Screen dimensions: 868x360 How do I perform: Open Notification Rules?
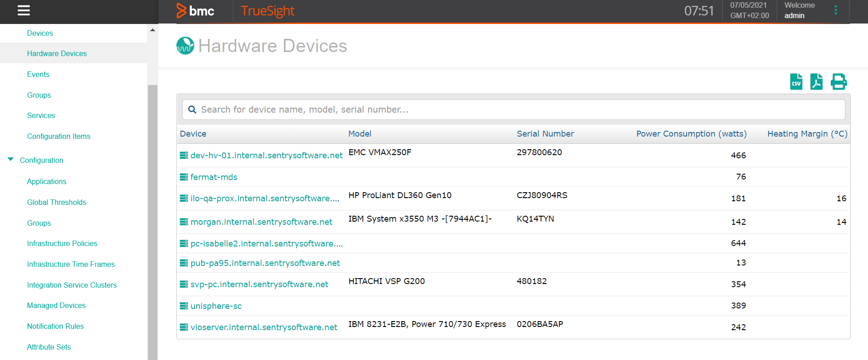click(x=55, y=326)
